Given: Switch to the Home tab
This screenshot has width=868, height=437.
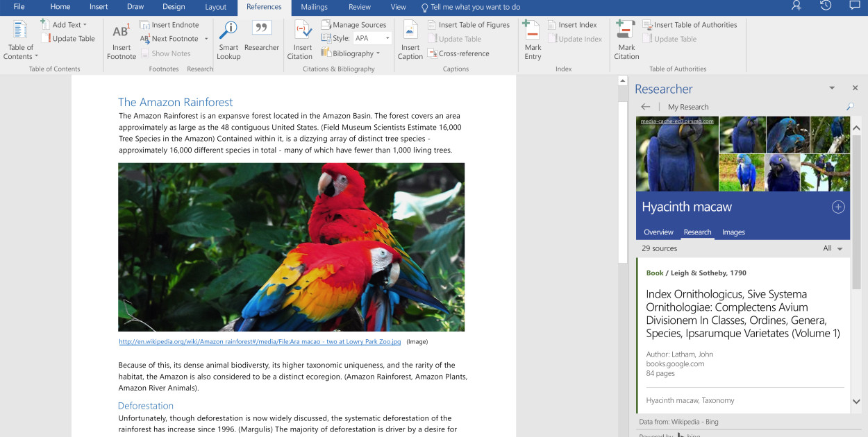Looking at the screenshot, I should (x=60, y=7).
